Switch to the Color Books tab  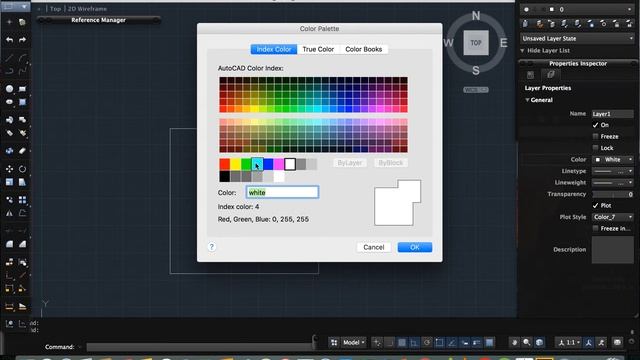(x=364, y=49)
